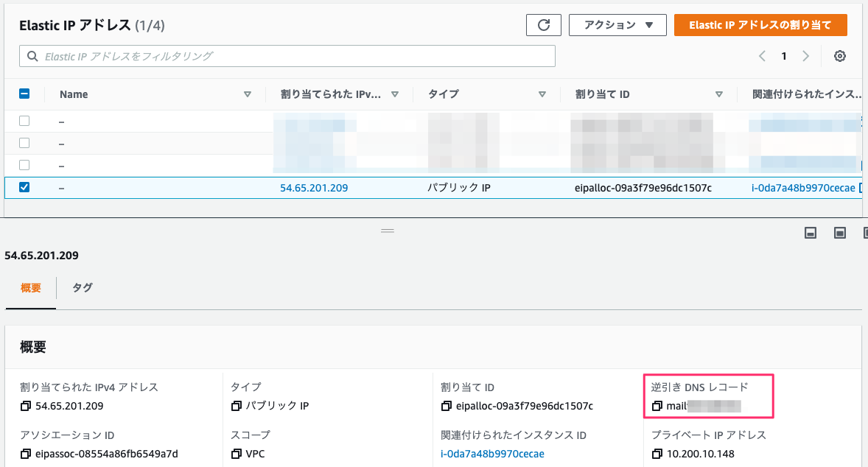Refresh the Elastic IP address list
The width and height of the screenshot is (868, 467).
click(x=543, y=24)
